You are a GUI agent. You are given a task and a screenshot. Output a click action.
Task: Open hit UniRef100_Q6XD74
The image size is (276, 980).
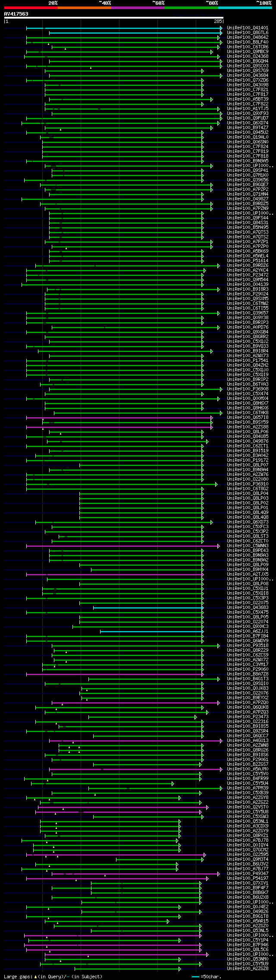248,123
